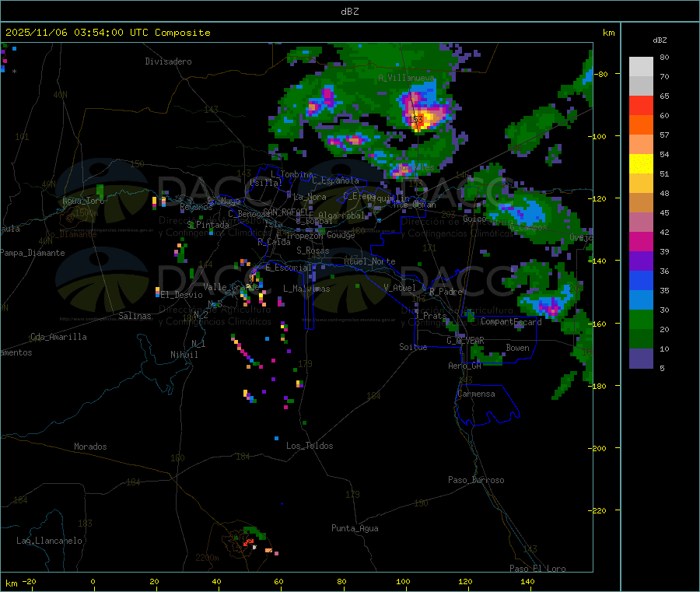Click the 0 km tick on bottom axis
Screen dimensions: 700x592
pyautogui.click(x=93, y=581)
